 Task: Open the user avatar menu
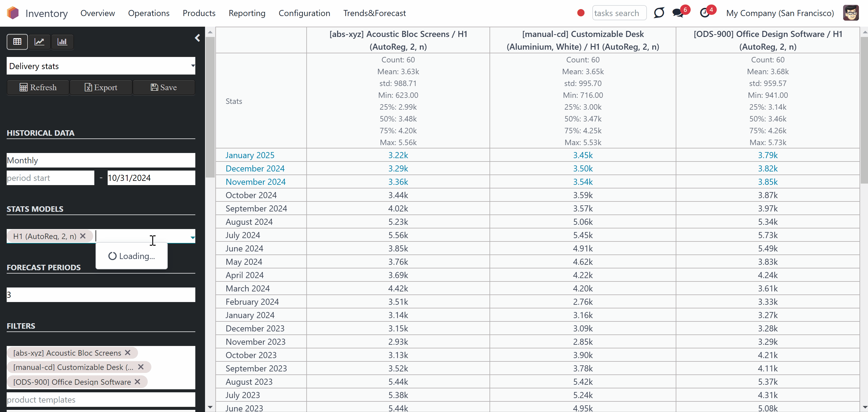coord(850,13)
